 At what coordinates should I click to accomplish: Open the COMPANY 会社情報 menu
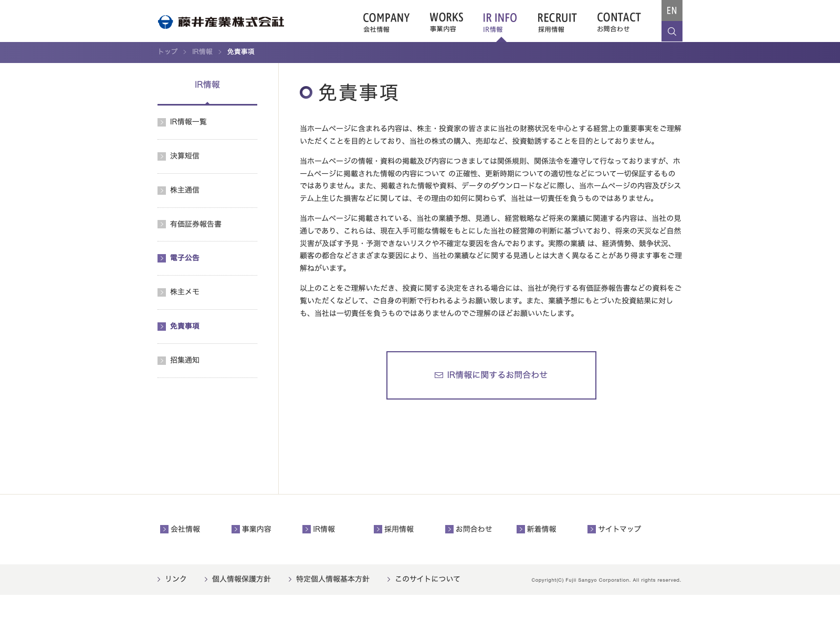coord(386,22)
